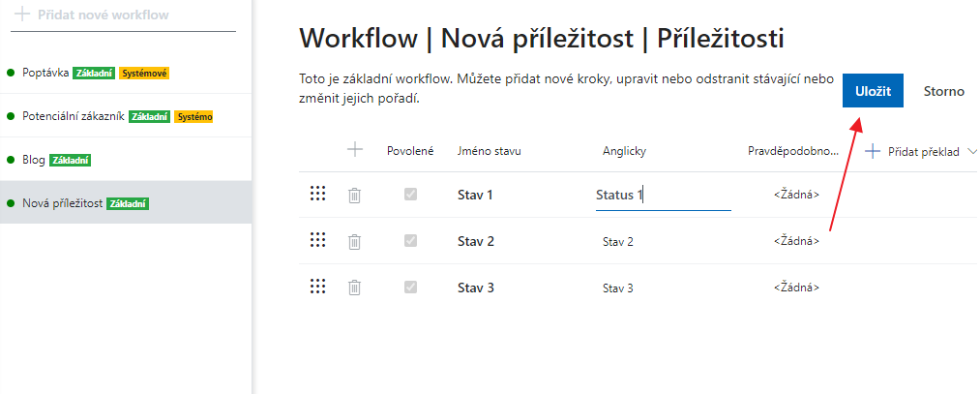Delete Stav 2 with trash icon
This screenshot has width=980, height=394.
[354, 241]
